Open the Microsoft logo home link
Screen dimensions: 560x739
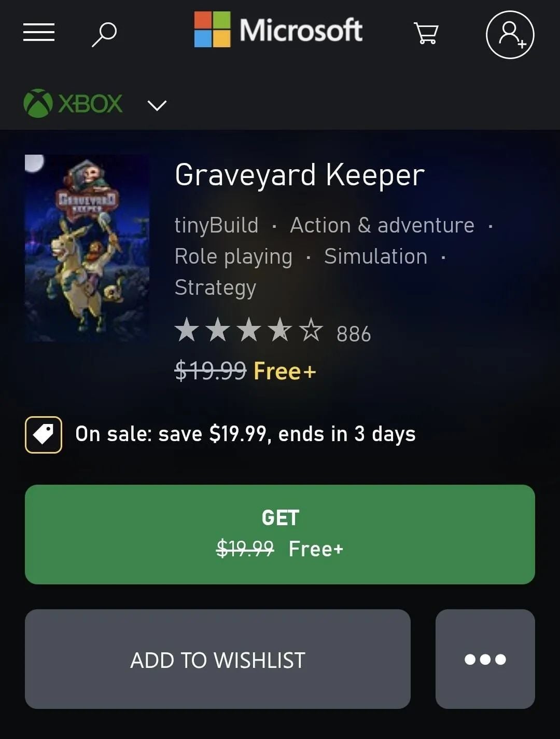(x=278, y=30)
